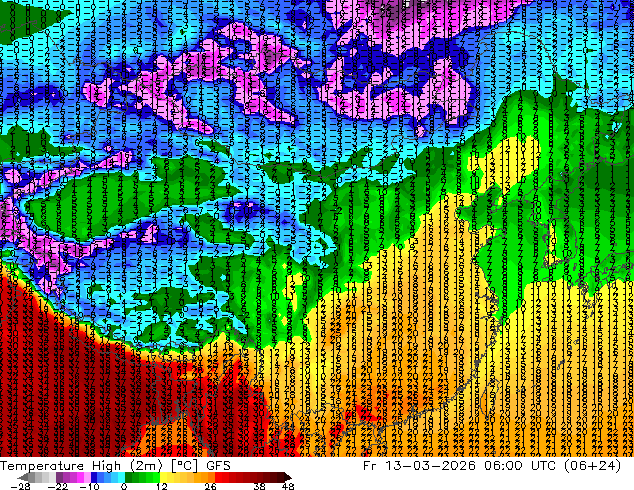Viewport: 634px width, 490px height.
Task: Click the '-28' legend label
Action: coord(20,486)
